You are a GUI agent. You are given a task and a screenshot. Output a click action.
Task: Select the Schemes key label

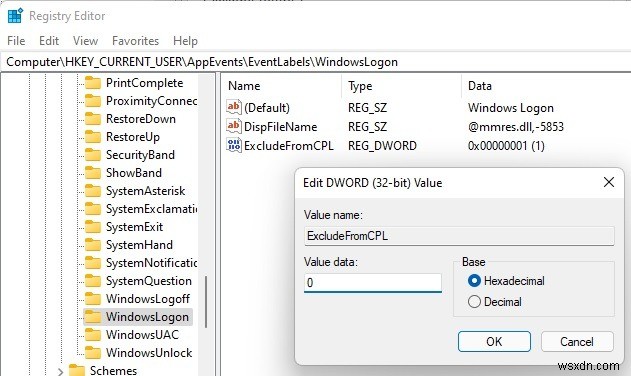(x=113, y=370)
